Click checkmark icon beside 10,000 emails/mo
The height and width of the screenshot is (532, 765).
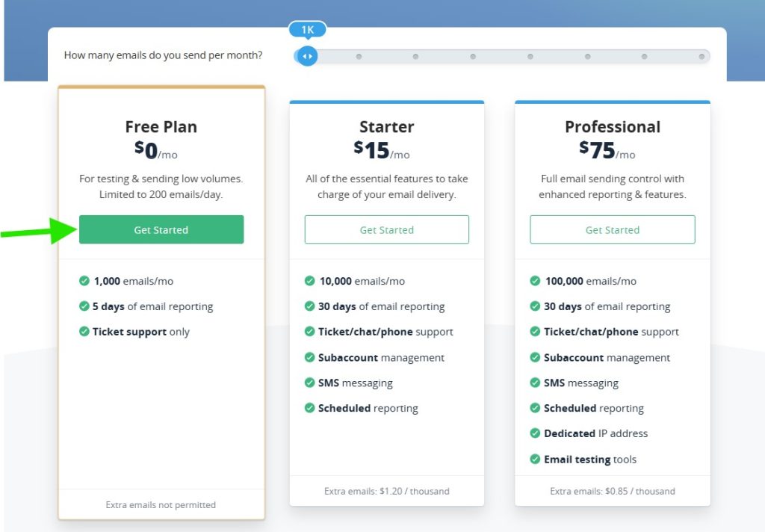point(309,281)
